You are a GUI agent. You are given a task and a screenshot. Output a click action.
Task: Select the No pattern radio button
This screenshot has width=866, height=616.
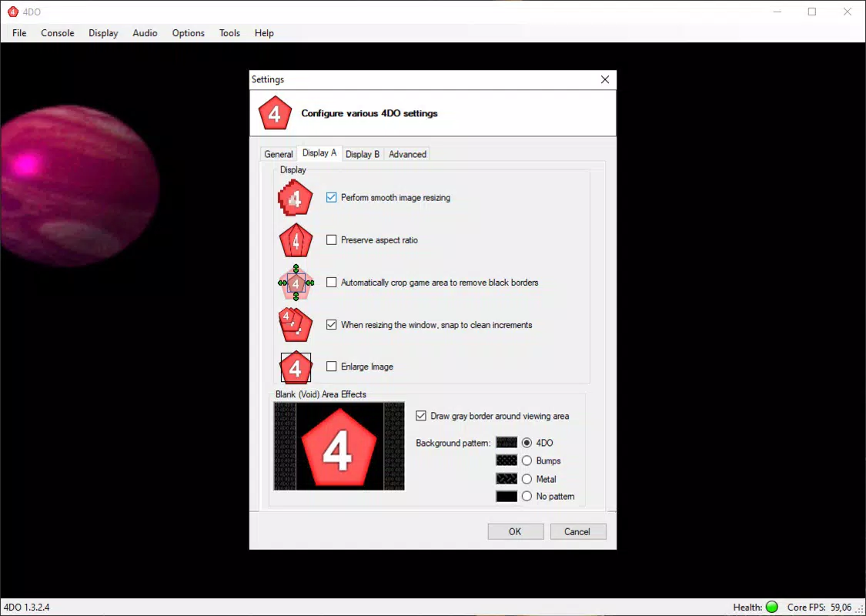click(527, 496)
